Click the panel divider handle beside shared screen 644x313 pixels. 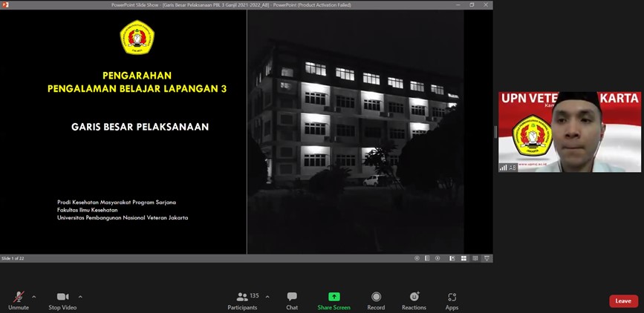click(495, 131)
